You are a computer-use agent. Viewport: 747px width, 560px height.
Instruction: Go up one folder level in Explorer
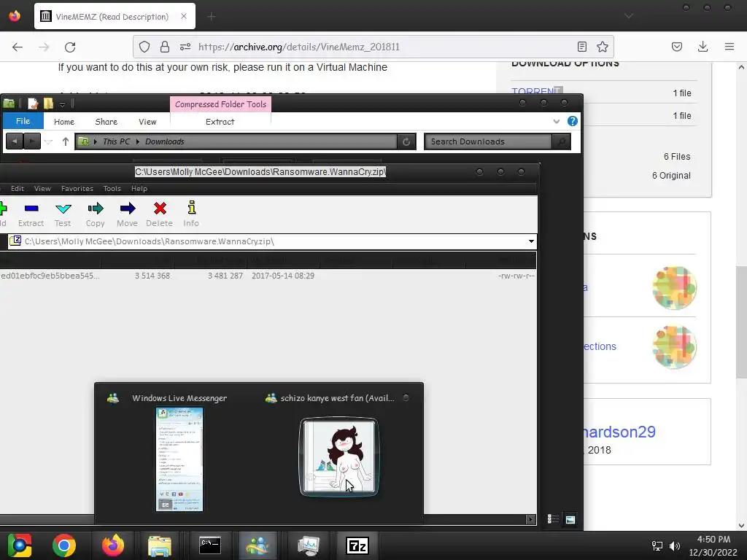pyautogui.click(x=65, y=141)
